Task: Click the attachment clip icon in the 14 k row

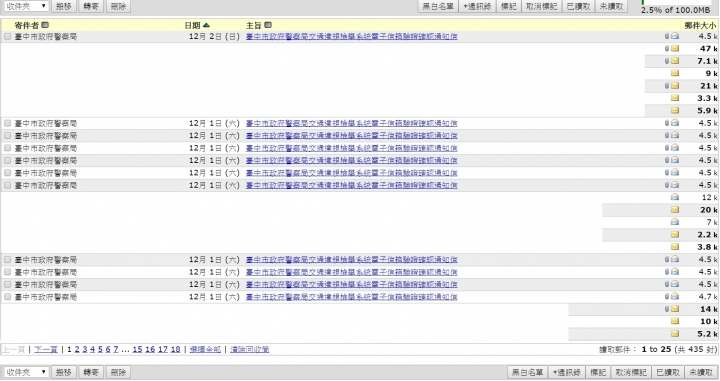Action: 667,309
